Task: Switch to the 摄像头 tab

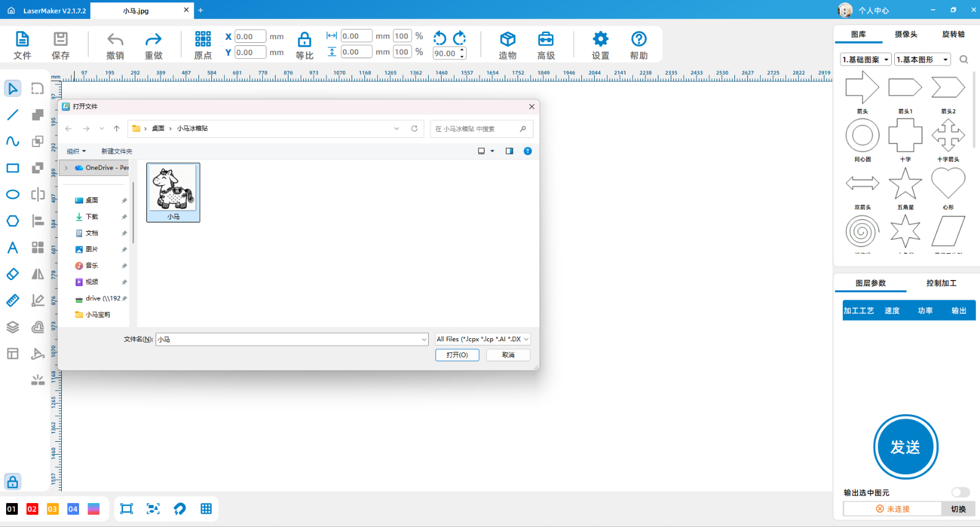Action: 905,34
